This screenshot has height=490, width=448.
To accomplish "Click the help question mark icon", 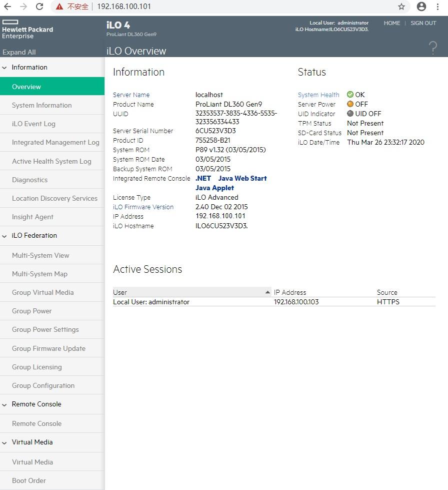I will [433, 48].
